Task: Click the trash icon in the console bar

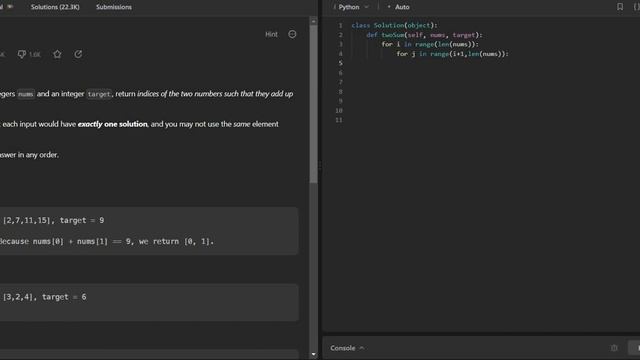Action: (614, 348)
